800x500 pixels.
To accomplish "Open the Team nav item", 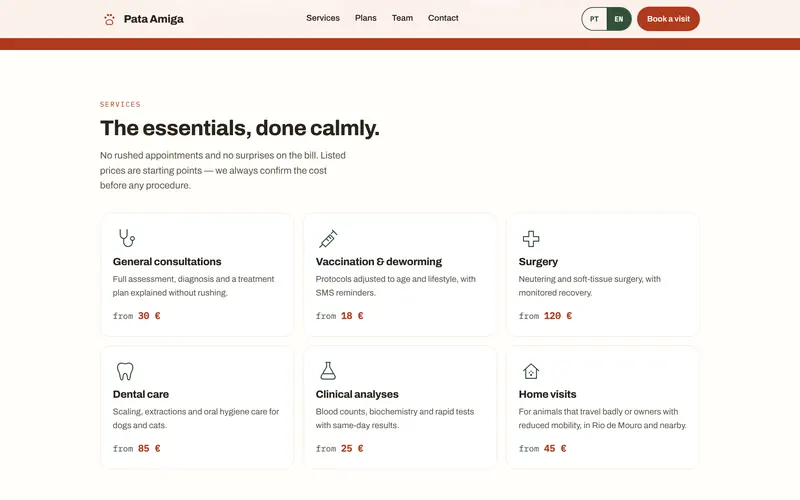I will point(403,18).
